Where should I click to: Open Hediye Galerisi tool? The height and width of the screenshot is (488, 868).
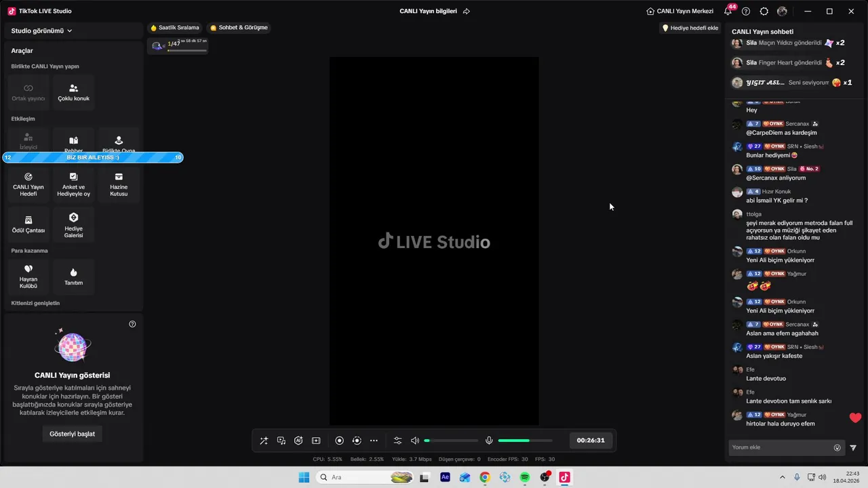(x=73, y=224)
